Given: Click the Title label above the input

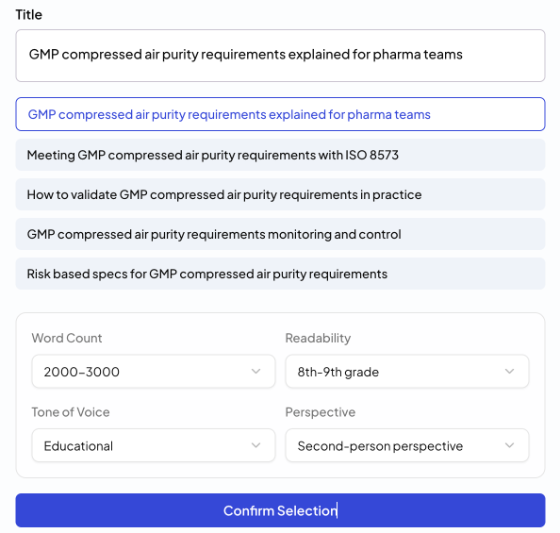Looking at the screenshot, I should tap(29, 15).
